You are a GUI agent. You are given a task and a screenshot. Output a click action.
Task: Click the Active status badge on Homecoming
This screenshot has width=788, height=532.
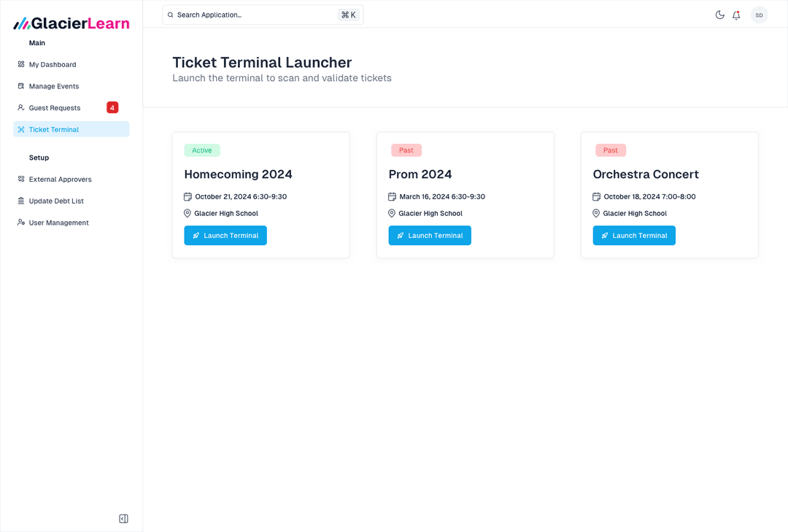[202, 150]
